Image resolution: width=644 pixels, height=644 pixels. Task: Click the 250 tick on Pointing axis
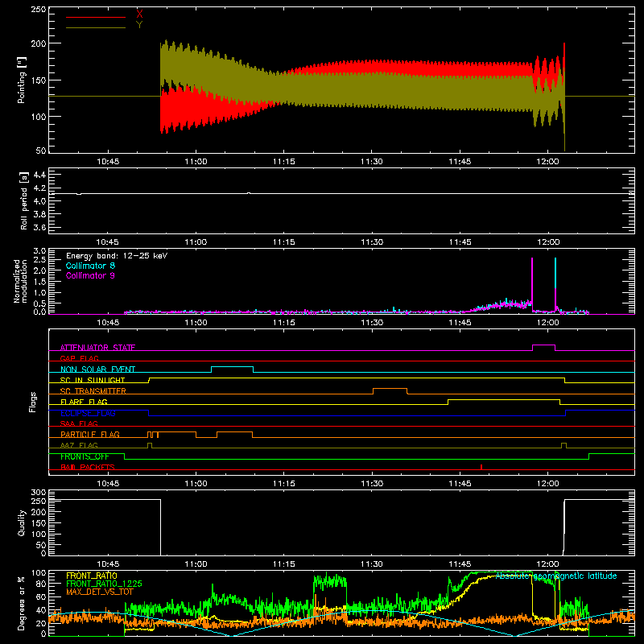tap(39, 9)
